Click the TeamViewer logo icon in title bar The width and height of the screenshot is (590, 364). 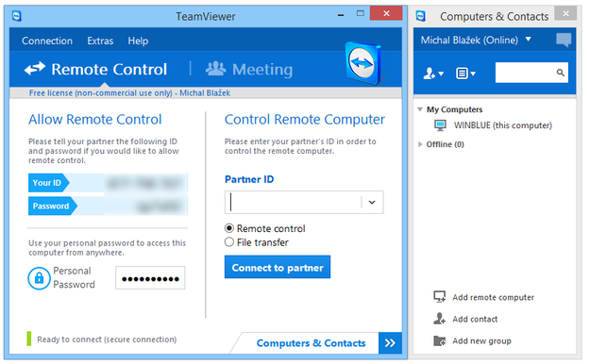click(17, 16)
